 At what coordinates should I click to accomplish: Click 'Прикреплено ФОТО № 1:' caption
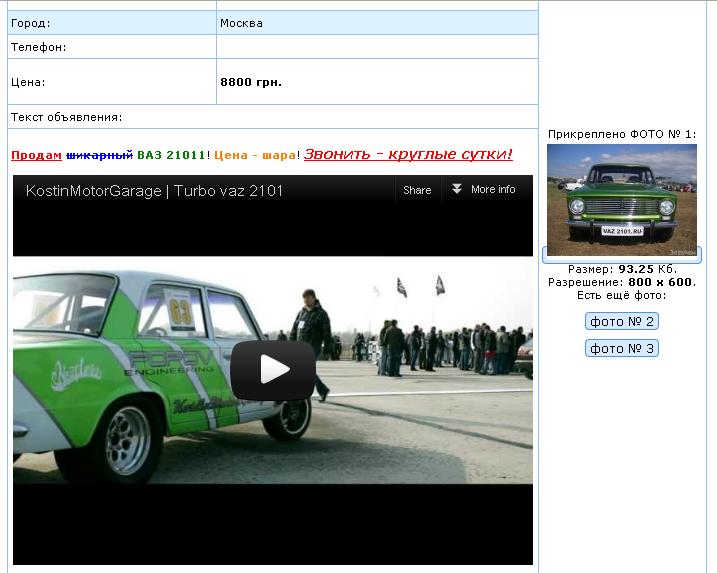[x=622, y=134]
